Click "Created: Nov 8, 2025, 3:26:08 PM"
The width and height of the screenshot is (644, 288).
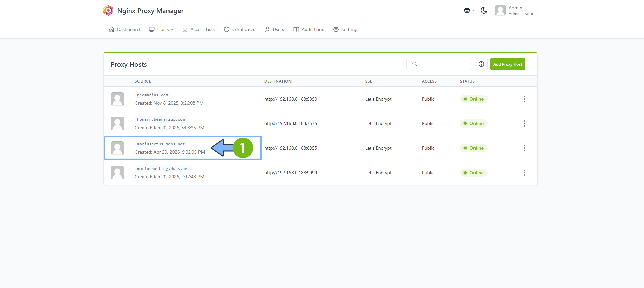169,103
